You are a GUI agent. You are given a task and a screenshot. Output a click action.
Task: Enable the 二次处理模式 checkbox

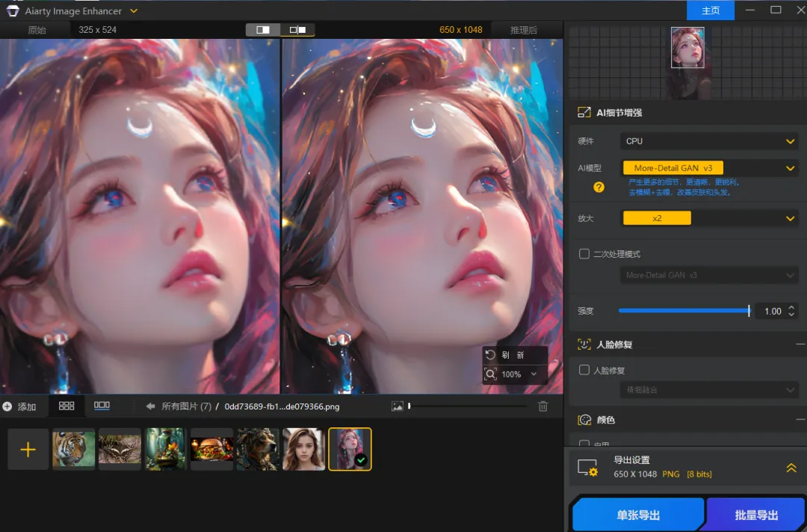coord(584,253)
